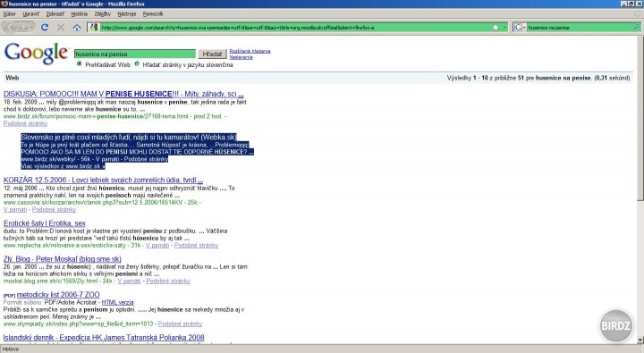Open the História menu
This screenshot has width=644, height=353.
pos(80,14)
